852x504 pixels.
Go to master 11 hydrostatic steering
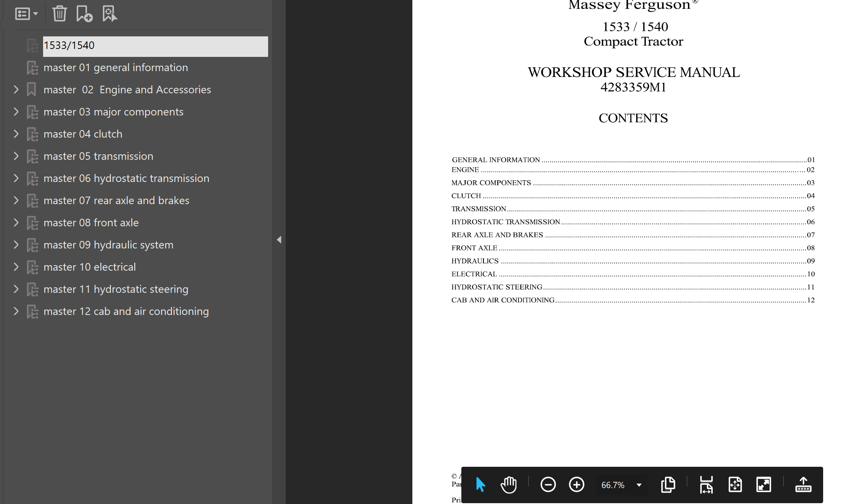[x=116, y=289]
